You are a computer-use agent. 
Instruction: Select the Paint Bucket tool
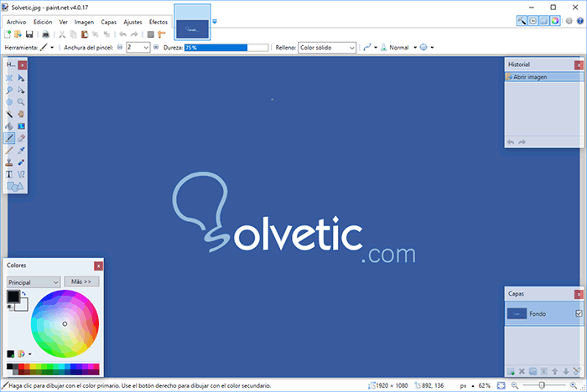[9, 126]
